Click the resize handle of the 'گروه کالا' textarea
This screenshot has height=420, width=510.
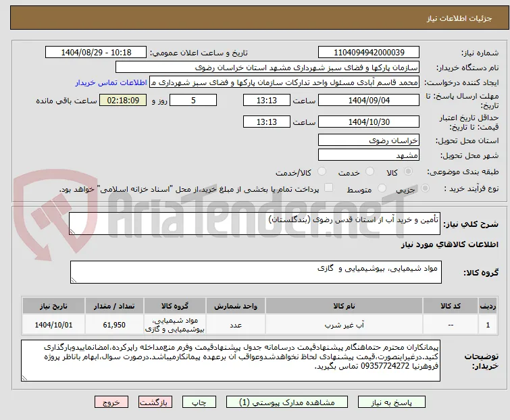(74, 280)
